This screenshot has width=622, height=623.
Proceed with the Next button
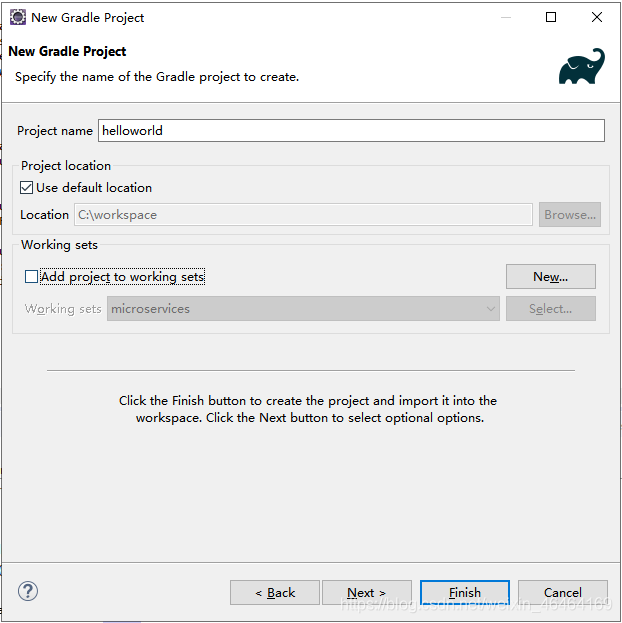pos(366,593)
